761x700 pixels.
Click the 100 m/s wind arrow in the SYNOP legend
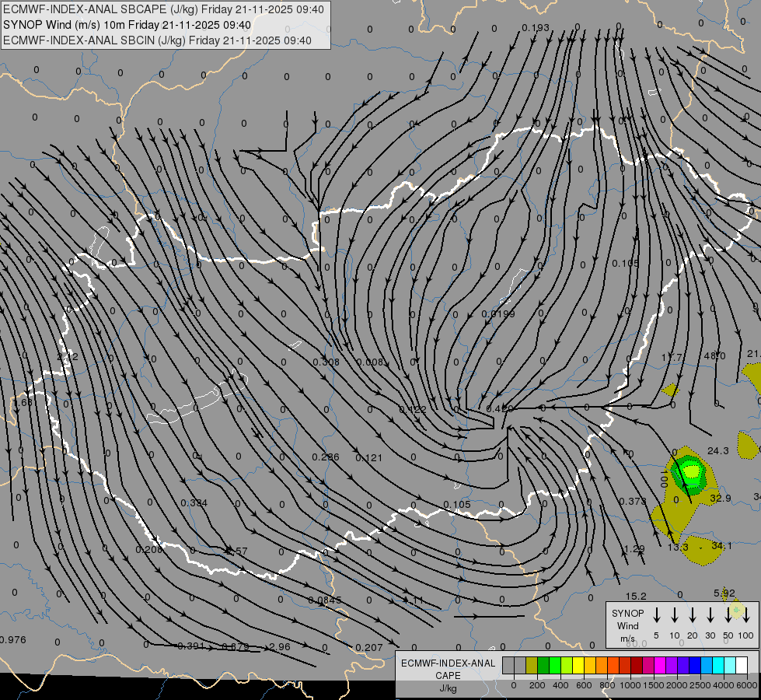click(746, 615)
